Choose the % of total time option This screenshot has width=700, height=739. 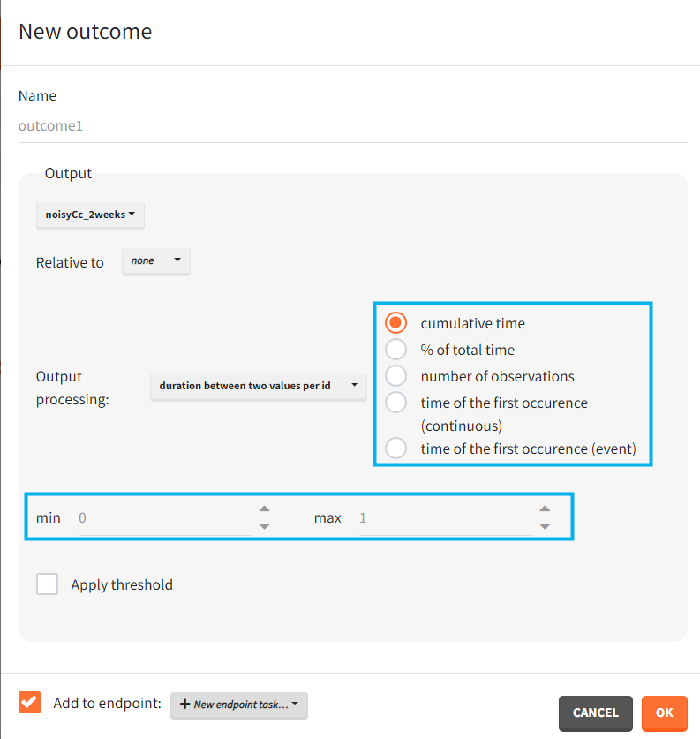(x=397, y=350)
